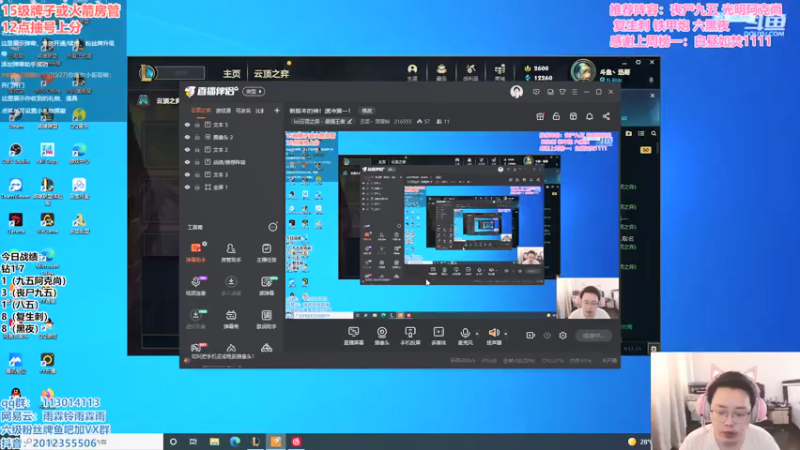Add 摄像头 camera source
Viewport: 800px width, 450px height.
click(382, 336)
